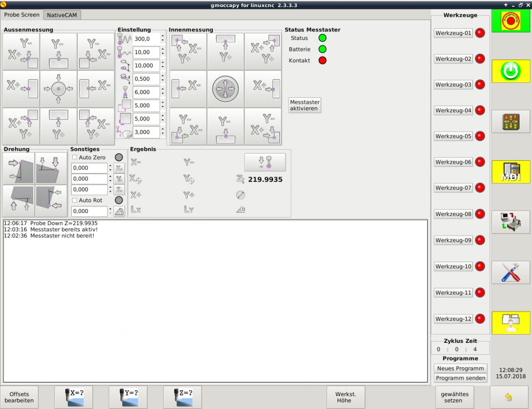Step the 300,0 setting spinner
The height and width of the screenshot is (409, 532).
(163, 39)
